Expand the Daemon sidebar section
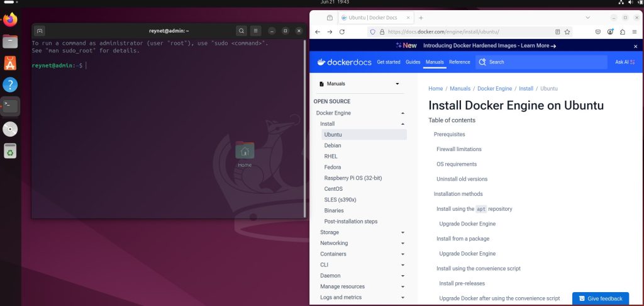 tap(402, 276)
